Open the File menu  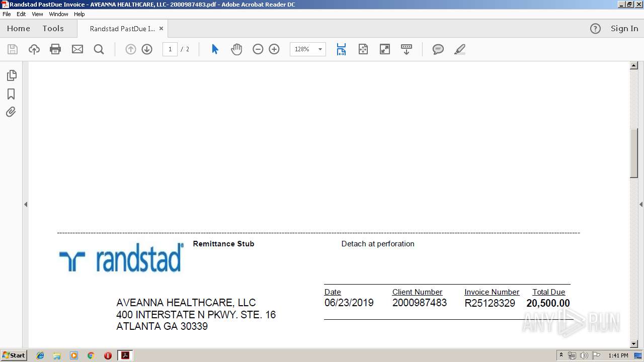coord(7,14)
